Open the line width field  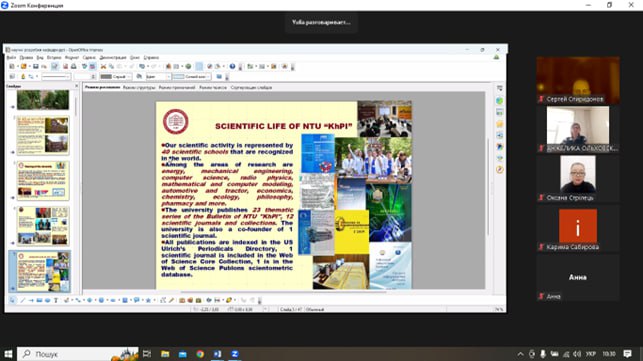click(84, 77)
